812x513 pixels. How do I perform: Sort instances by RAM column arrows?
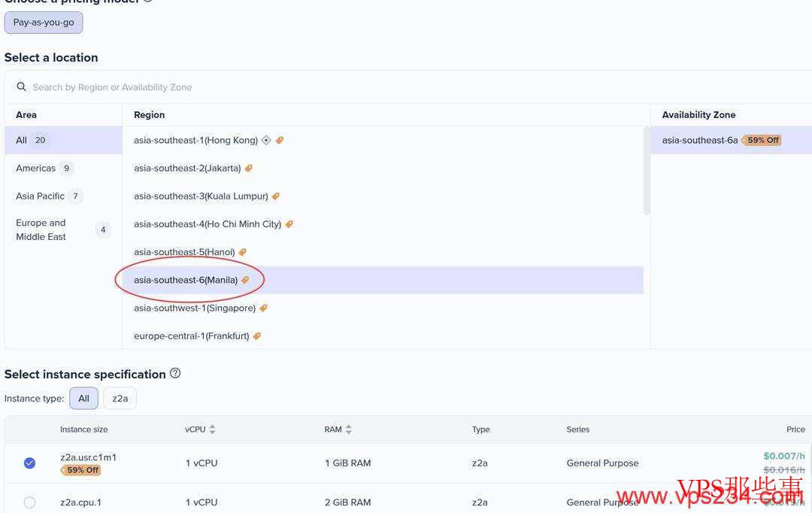click(x=349, y=430)
